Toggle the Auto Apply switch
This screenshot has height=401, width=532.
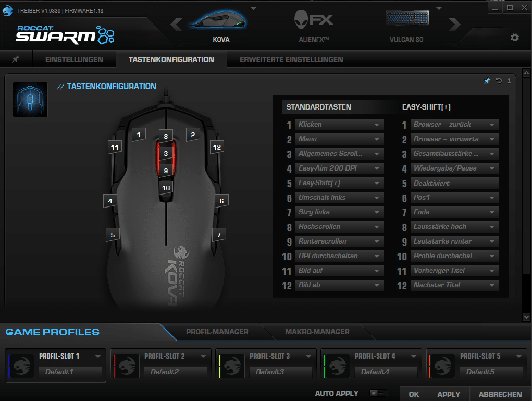[378, 393]
